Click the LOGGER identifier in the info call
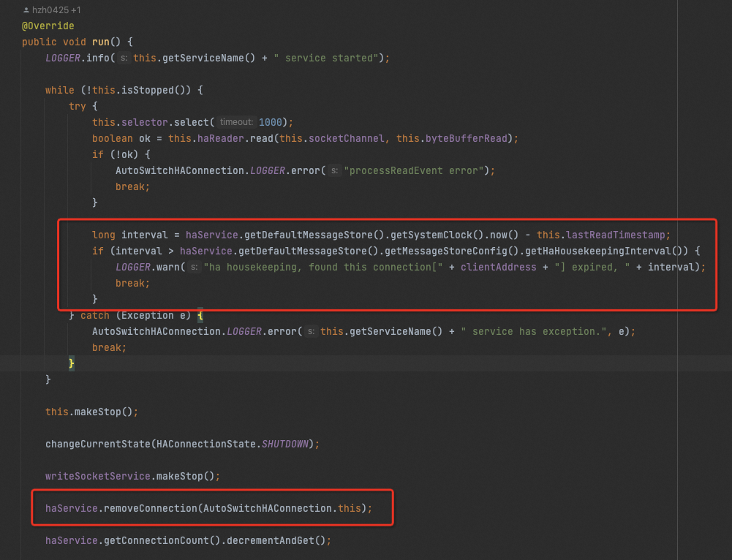732x560 pixels. pos(62,58)
